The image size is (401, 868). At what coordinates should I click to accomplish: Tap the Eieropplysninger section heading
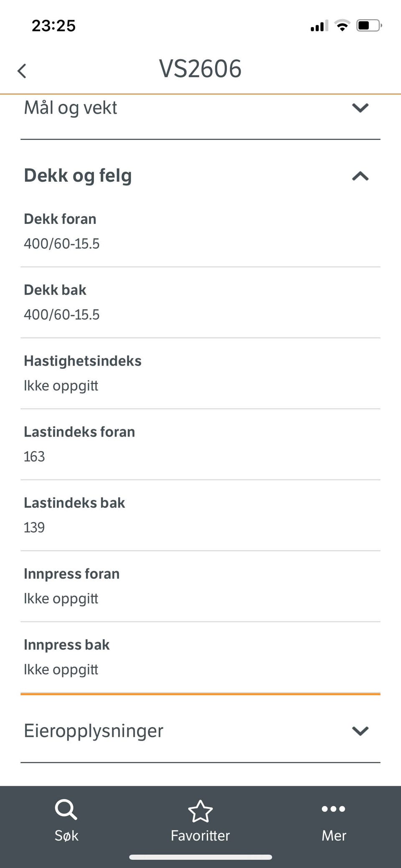tap(94, 731)
